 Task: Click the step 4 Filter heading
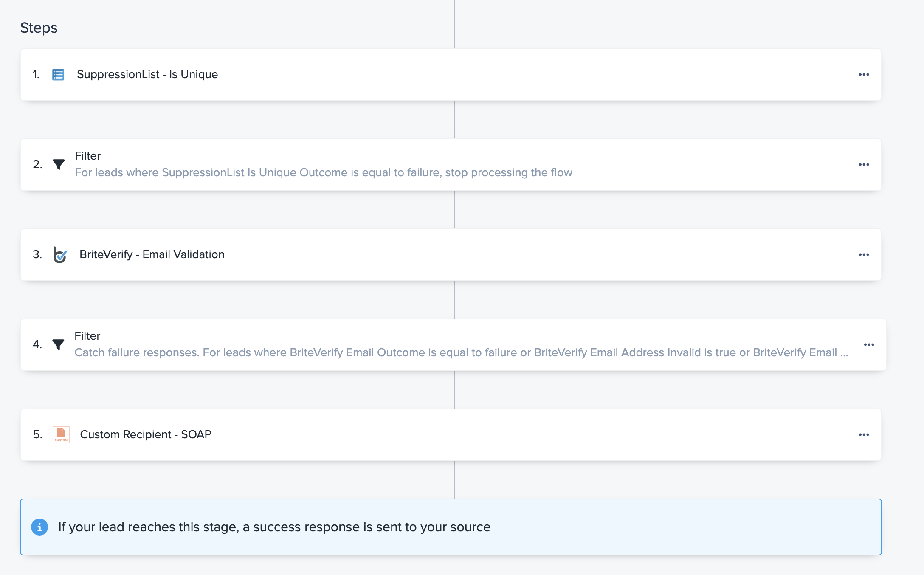point(87,336)
